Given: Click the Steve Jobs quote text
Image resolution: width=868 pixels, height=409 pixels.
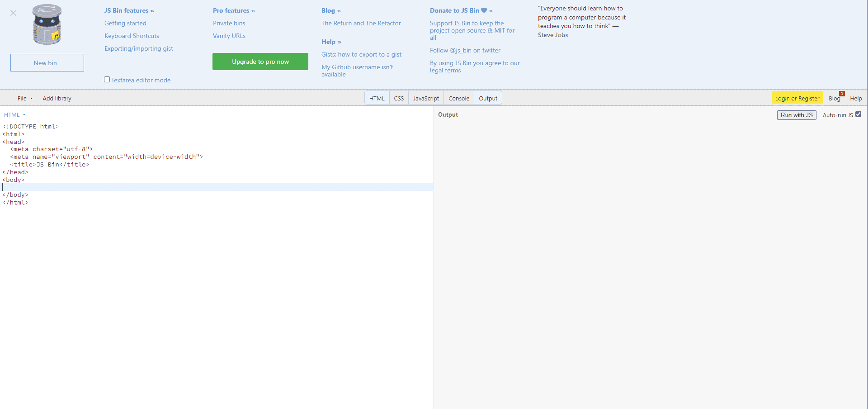Looking at the screenshot, I should coord(582,21).
